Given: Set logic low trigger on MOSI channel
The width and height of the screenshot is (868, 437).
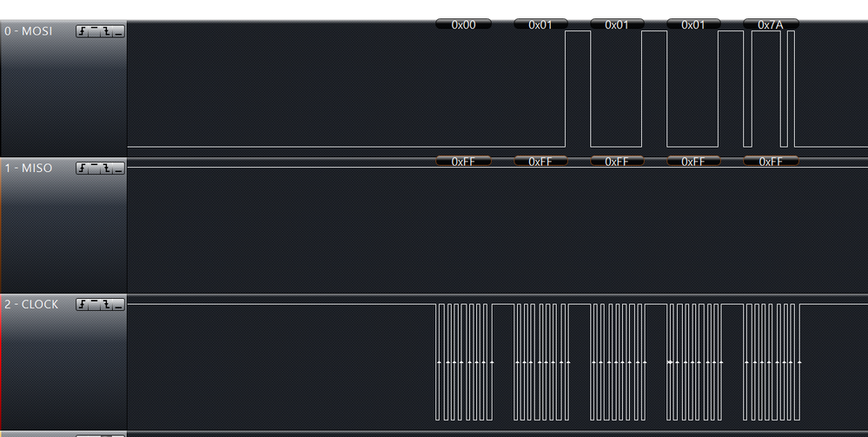Looking at the screenshot, I should pos(119,31).
